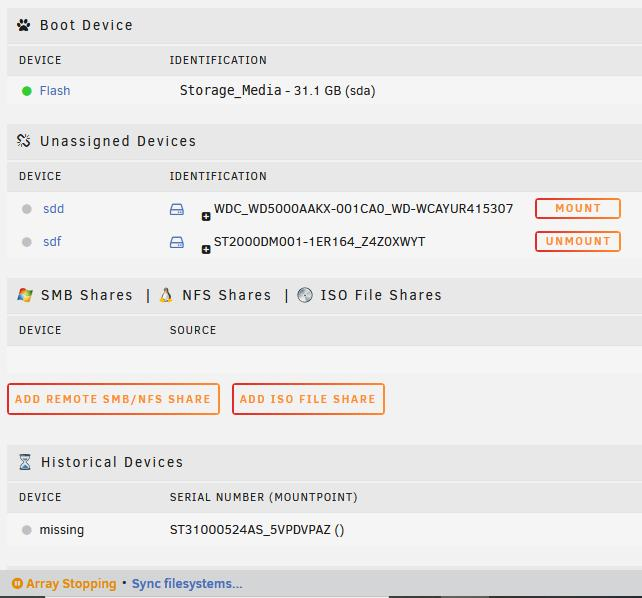Click the grey status dot for sdd
The image size is (642, 598).
(x=27, y=209)
